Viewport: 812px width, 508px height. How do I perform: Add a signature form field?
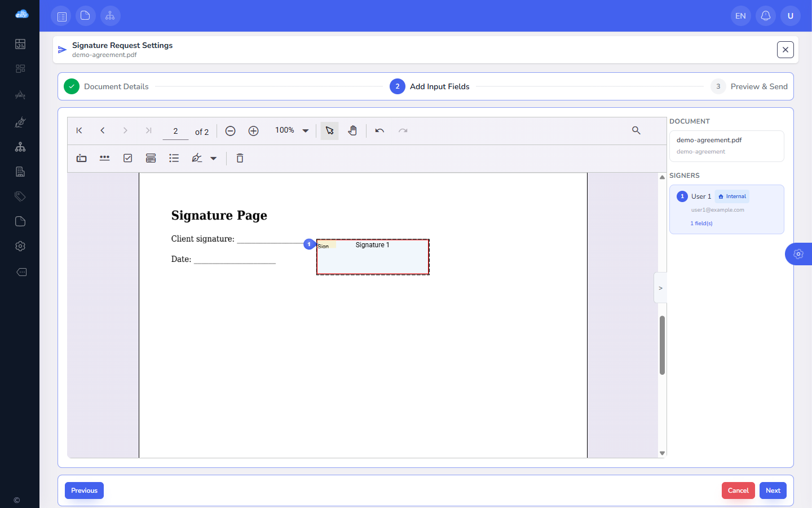pyautogui.click(x=197, y=159)
